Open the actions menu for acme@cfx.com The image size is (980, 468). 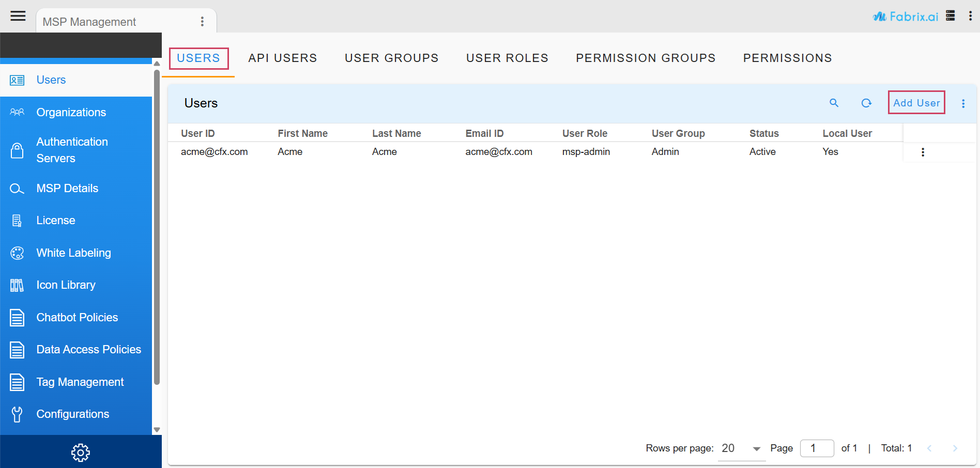[923, 152]
